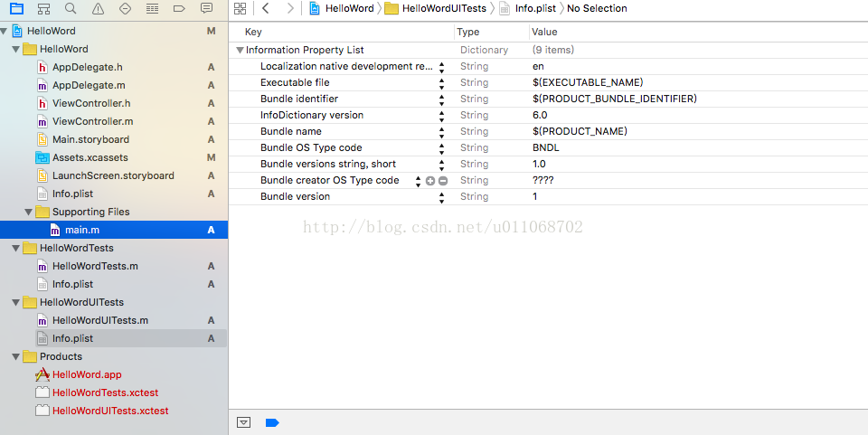The width and height of the screenshot is (868, 435).
Task: Open the Find navigator magnifier icon
Action: click(x=71, y=8)
